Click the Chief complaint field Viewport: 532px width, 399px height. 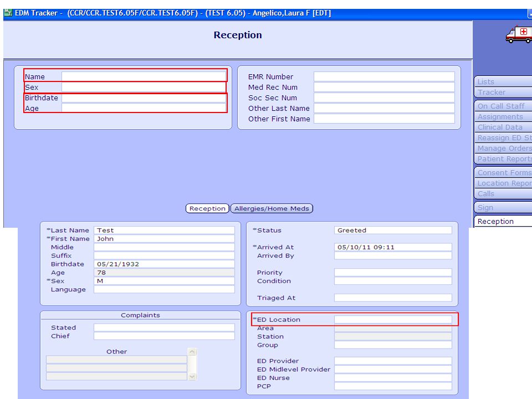(164, 336)
